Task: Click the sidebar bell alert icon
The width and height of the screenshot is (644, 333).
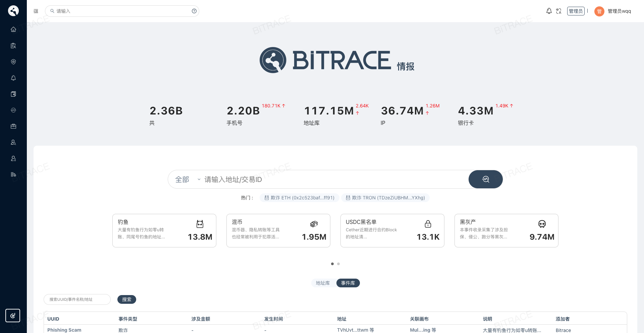Action: [x=13, y=78]
